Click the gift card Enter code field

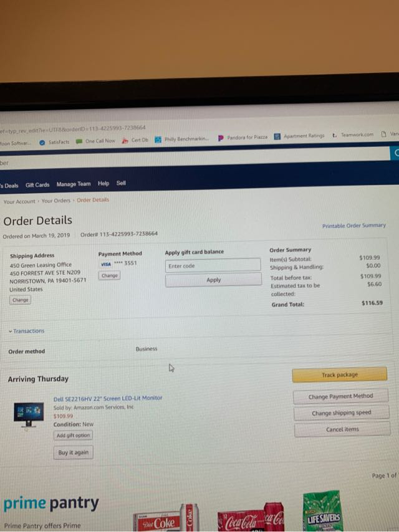tap(213, 265)
